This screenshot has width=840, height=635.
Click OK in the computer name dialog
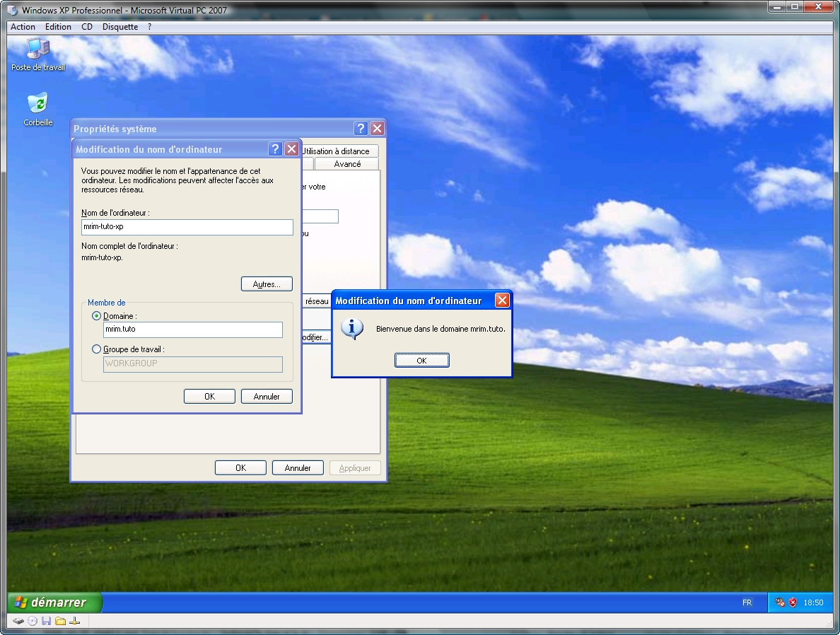[209, 397]
